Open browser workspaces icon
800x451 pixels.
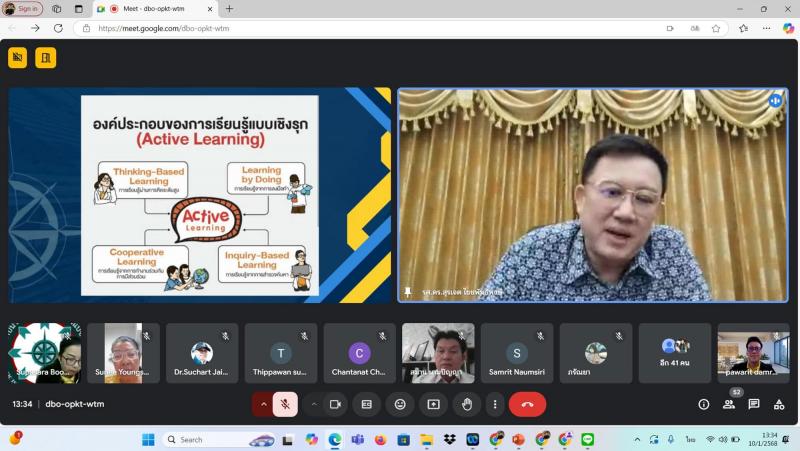tap(57, 9)
